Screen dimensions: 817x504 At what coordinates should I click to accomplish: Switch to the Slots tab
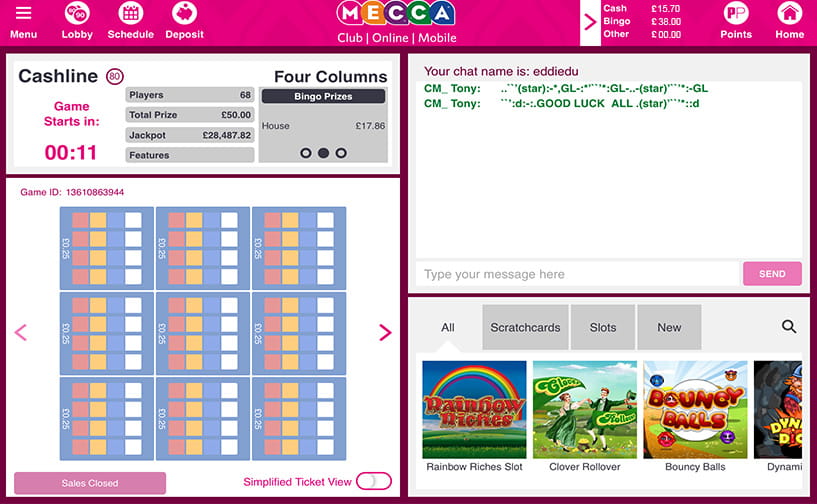[603, 327]
